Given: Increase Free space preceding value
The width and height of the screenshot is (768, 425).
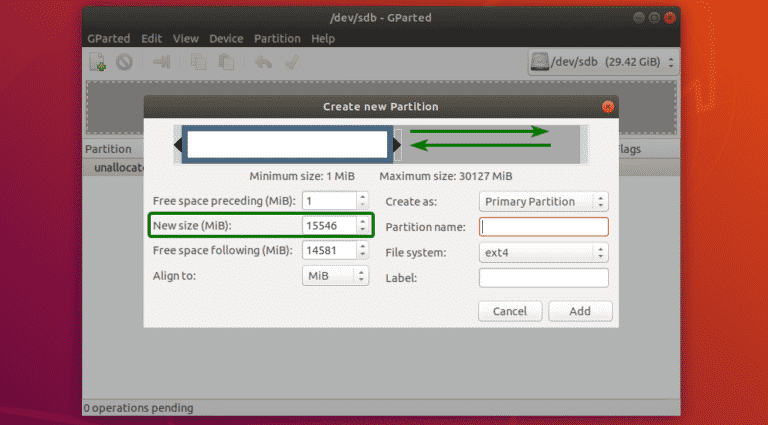Looking at the screenshot, I should [x=362, y=197].
